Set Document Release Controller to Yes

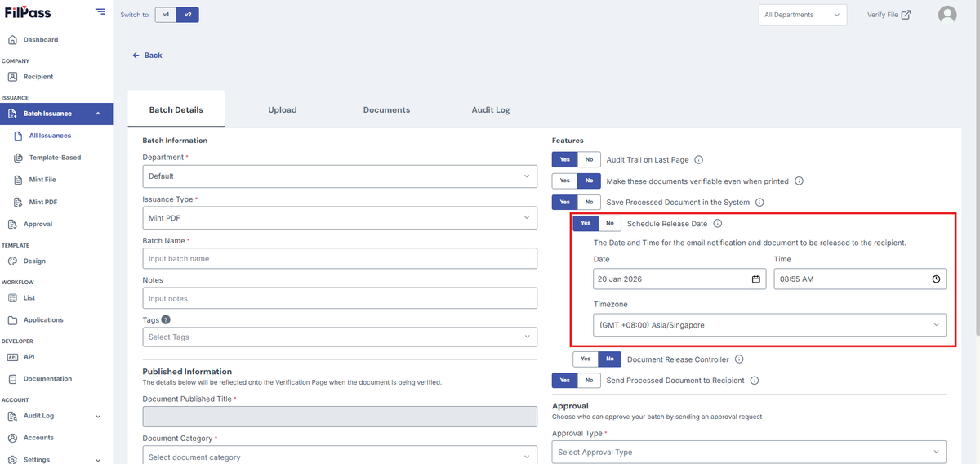585,359
